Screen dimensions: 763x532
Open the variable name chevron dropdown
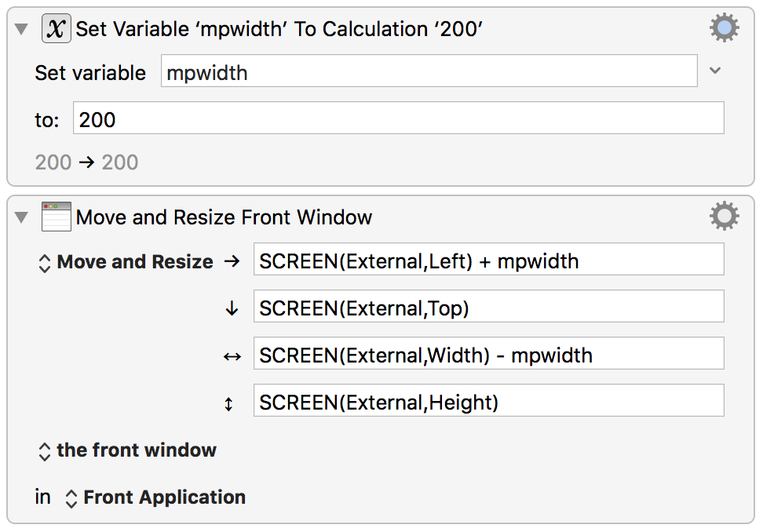tap(715, 71)
